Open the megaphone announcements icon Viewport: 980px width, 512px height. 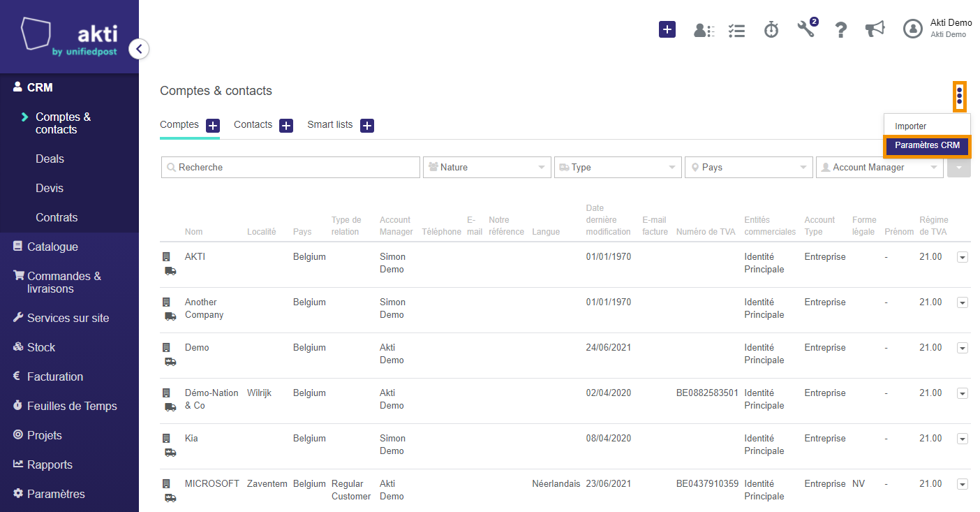click(x=875, y=29)
